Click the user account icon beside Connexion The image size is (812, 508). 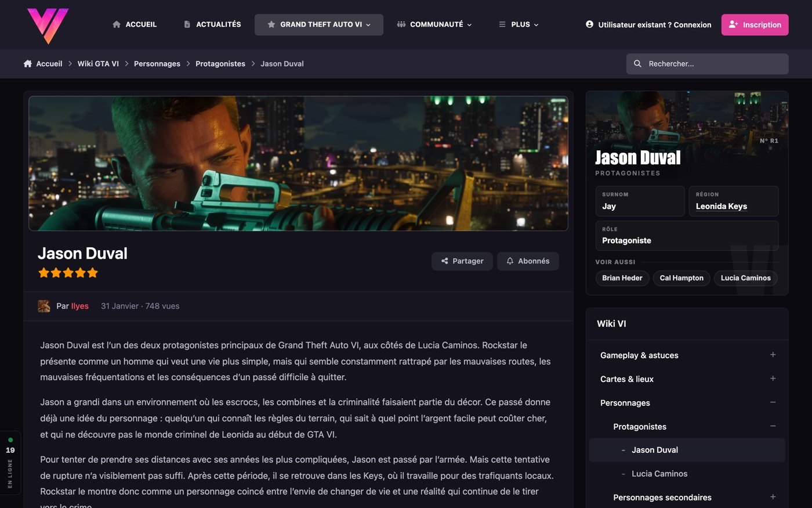(x=589, y=24)
